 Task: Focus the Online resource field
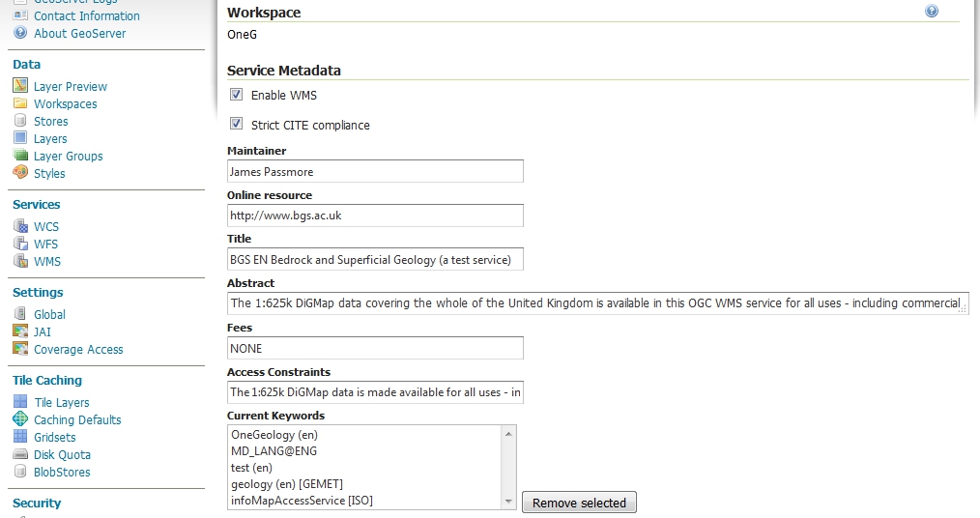click(x=375, y=216)
